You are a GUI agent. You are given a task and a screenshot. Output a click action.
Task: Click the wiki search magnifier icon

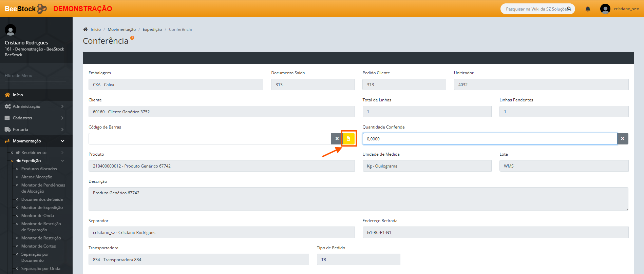point(569,9)
